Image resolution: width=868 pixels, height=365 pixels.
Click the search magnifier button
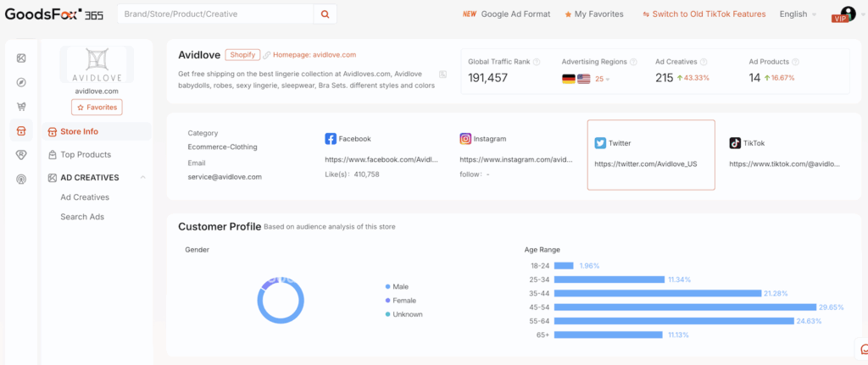(325, 14)
